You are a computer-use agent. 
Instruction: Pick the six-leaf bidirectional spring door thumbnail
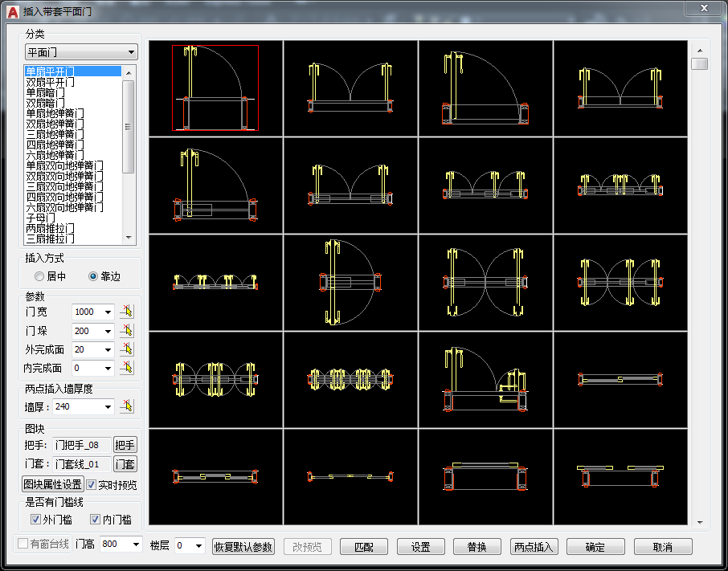[x=350, y=379]
